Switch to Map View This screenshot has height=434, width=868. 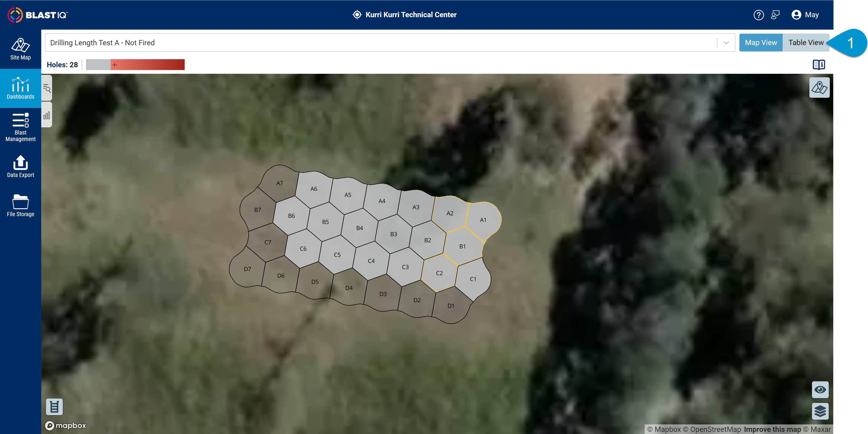point(760,43)
